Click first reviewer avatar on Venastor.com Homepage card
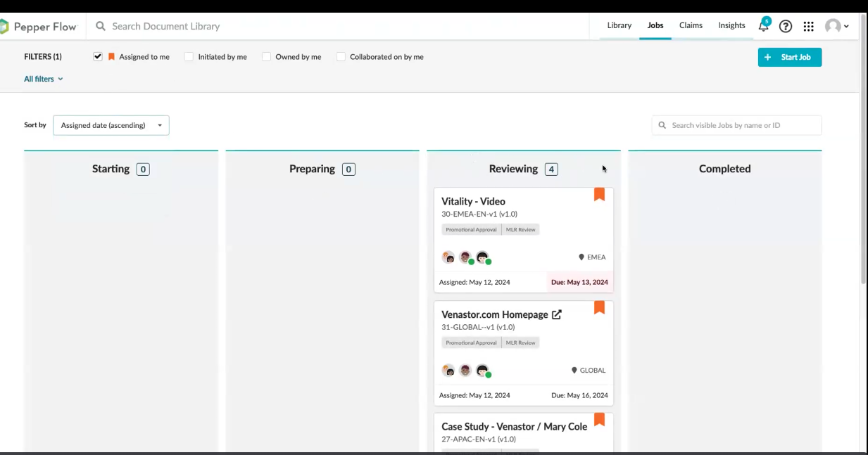This screenshot has height=455, width=868. pos(448,370)
